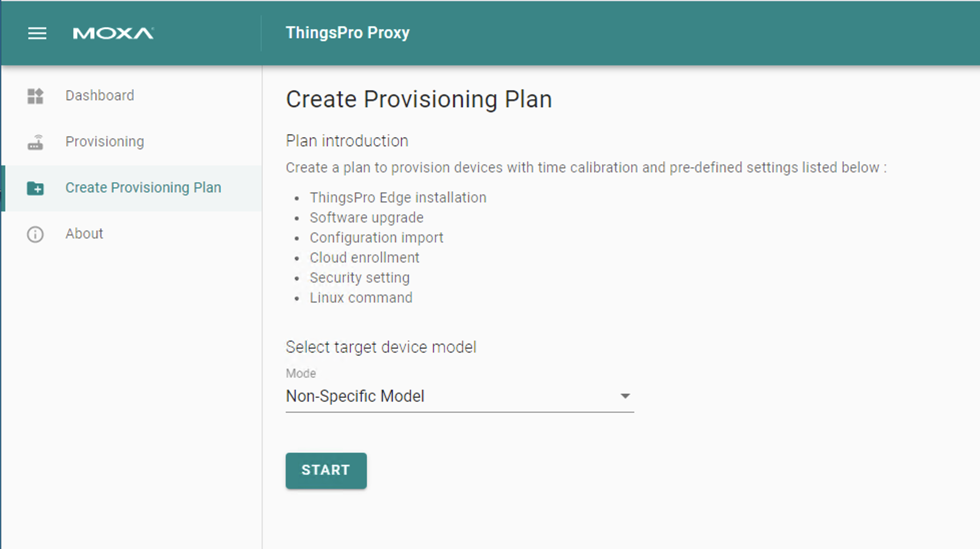Image resolution: width=980 pixels, height=549 pixels.
Task: Click the About info circle icon
Action: (x=35, y=234)
